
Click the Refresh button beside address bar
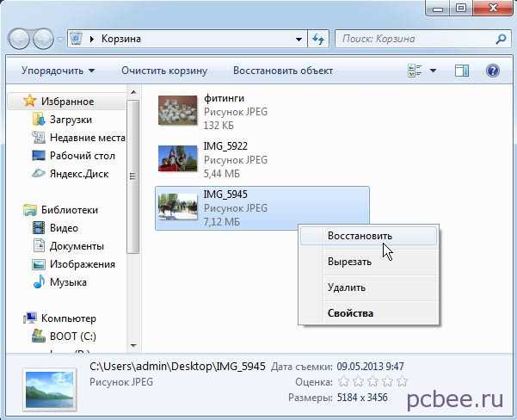(x=318, y=39)
